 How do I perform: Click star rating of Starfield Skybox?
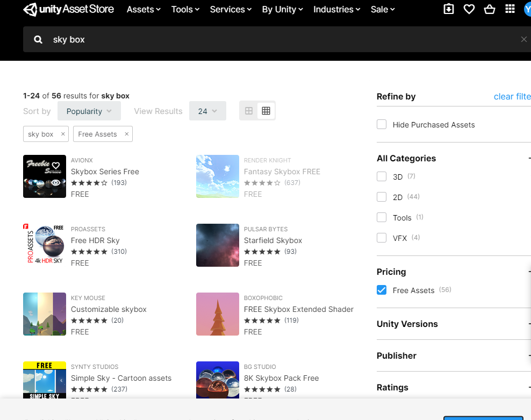click(x=262, y=252)
